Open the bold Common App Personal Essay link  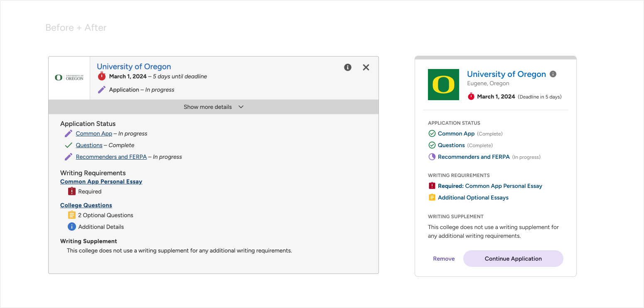(x=101, y=182)
